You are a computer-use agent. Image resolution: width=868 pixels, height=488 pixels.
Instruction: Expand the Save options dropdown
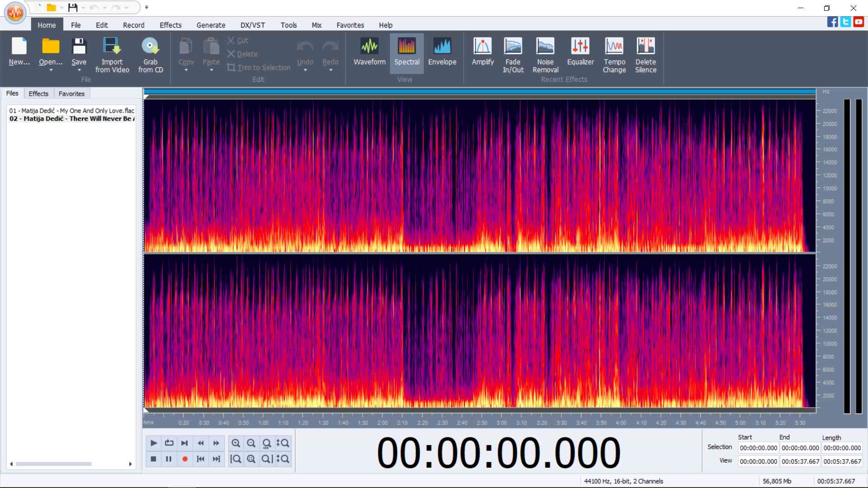point(79,70)
